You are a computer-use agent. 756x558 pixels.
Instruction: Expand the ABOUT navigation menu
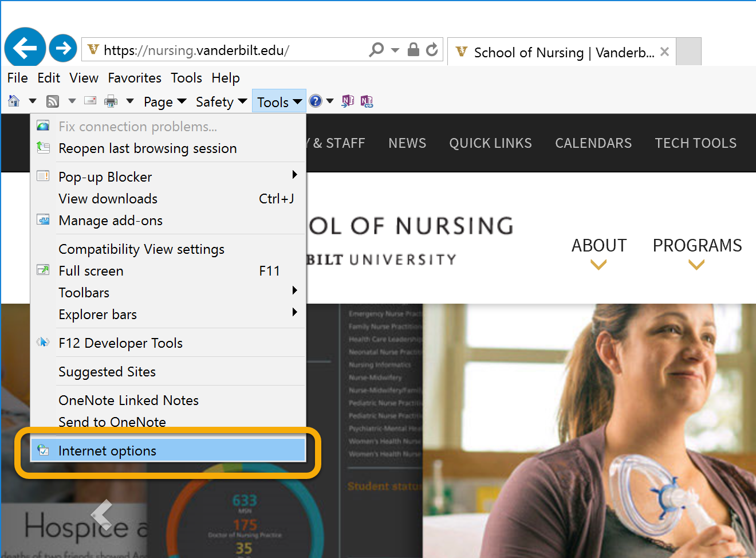(x=599, y=253)
